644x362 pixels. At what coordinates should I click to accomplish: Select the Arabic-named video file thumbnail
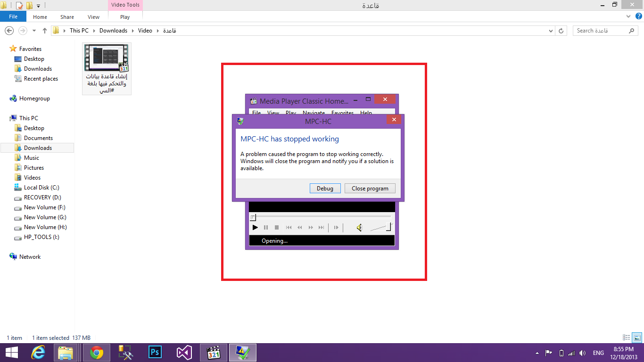point(107,69)
